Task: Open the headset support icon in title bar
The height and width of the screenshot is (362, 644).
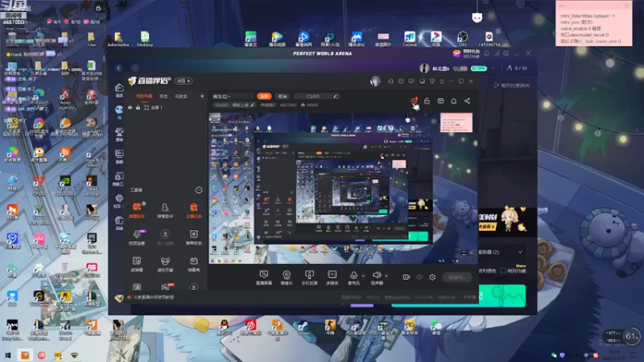Action: (390, 81)
